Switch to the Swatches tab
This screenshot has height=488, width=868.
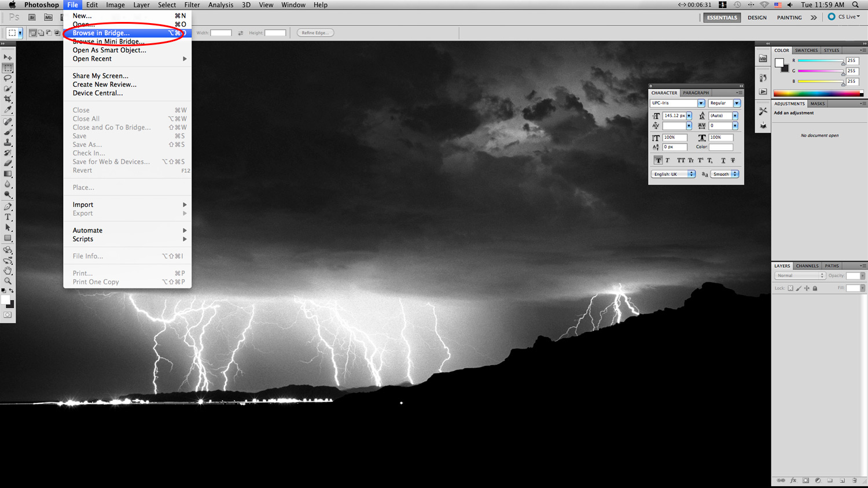coord(806,50)
